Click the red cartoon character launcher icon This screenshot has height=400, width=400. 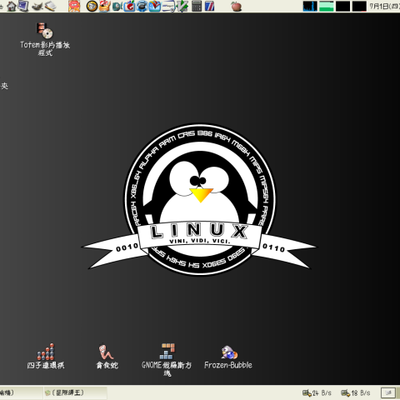click(74, 6)
